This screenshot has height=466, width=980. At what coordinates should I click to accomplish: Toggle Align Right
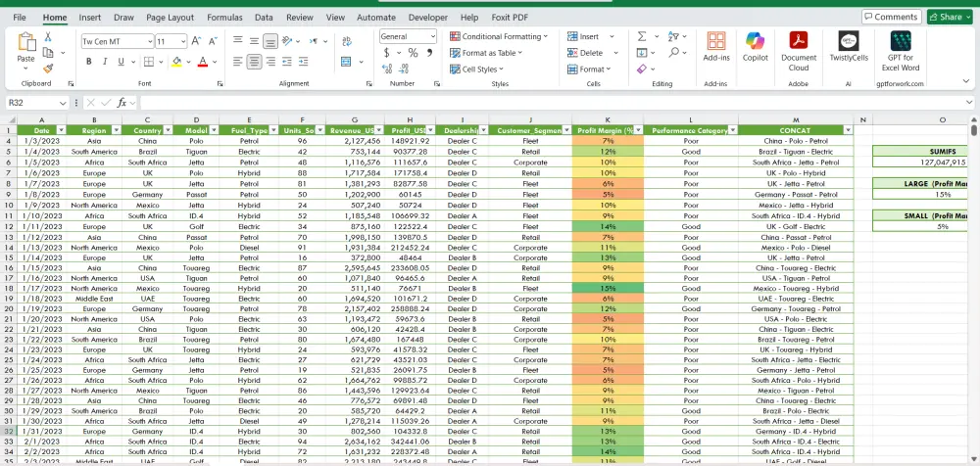270,62
